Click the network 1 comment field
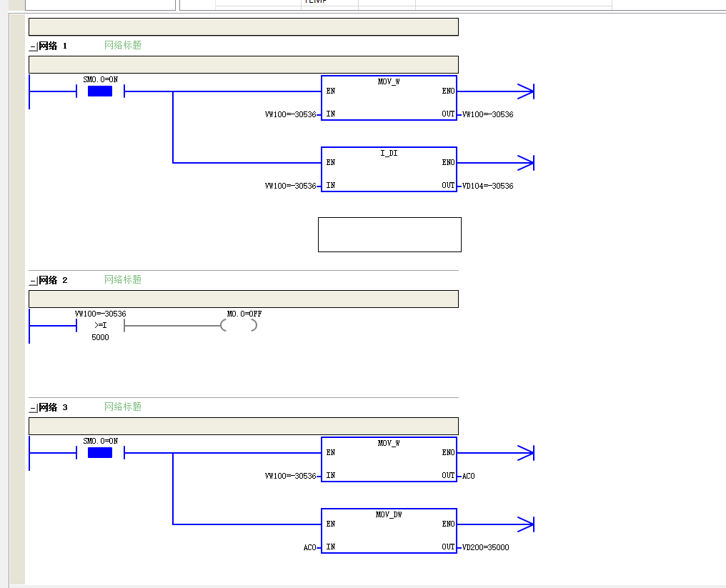 (x=244, y=64)
